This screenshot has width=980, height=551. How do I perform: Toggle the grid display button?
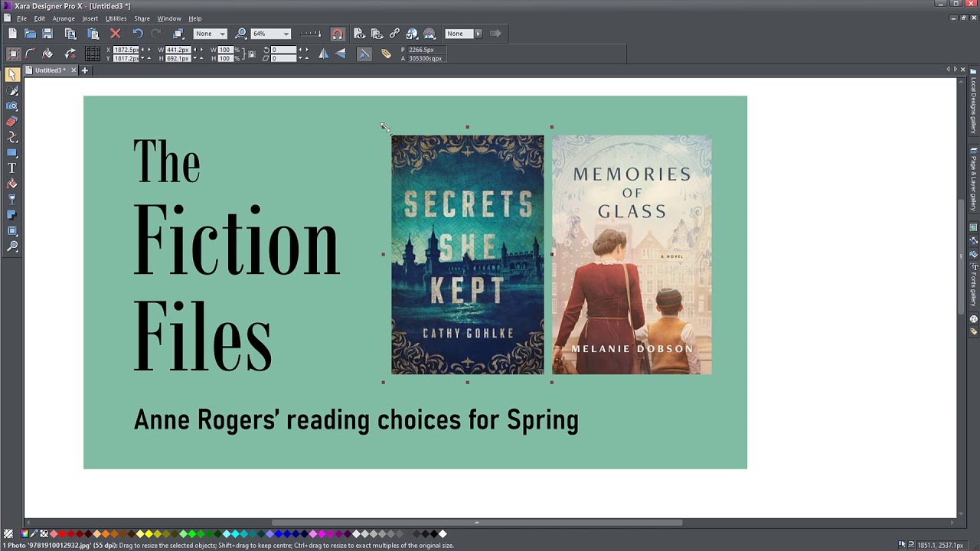[93, 54]
